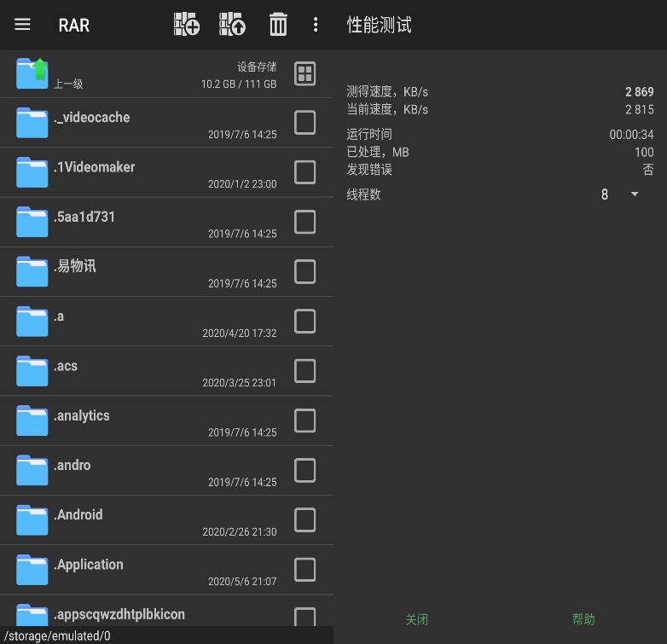Click the 帮助 help button
Image resolution: width=667 pixels, height=644 pixels.
pos(583,619)
